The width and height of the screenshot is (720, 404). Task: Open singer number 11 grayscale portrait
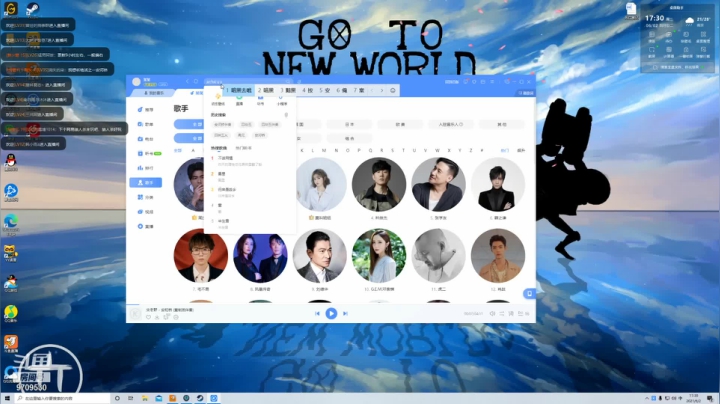coord(439,256)
